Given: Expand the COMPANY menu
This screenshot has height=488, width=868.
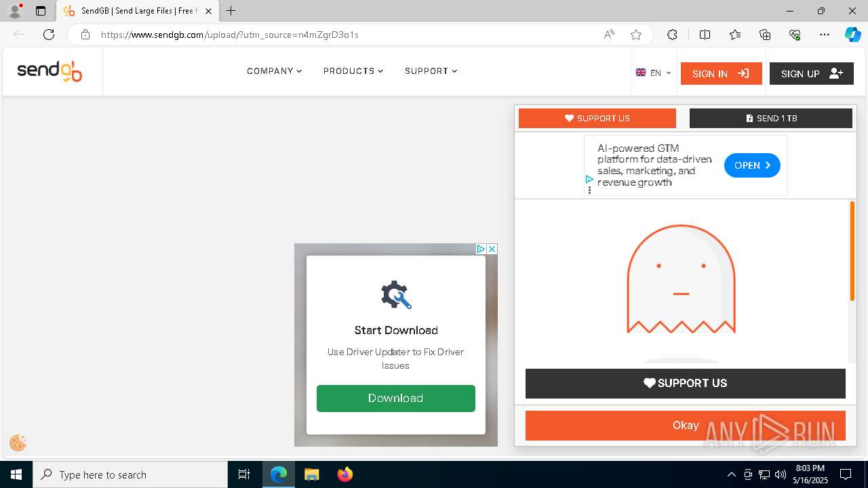Looking at the screenshot, I should pos(274,71).
